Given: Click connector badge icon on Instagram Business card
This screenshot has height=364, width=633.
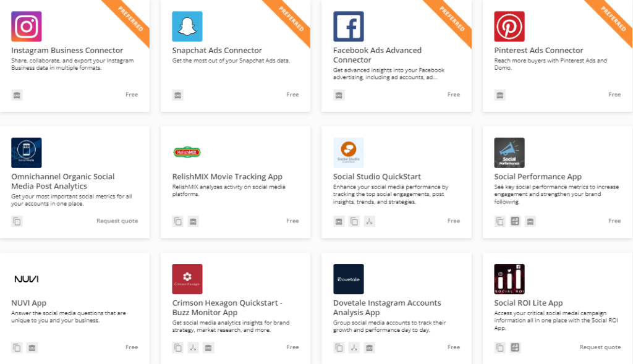Looking at the screenshot, I should (17, 95).
